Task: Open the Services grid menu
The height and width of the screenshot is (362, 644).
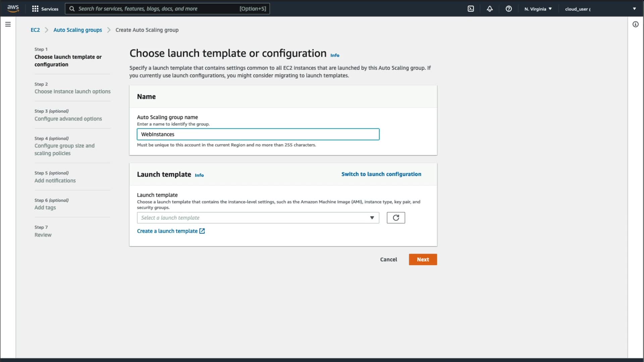Action: pyautogui.click(x=45, y=9)
